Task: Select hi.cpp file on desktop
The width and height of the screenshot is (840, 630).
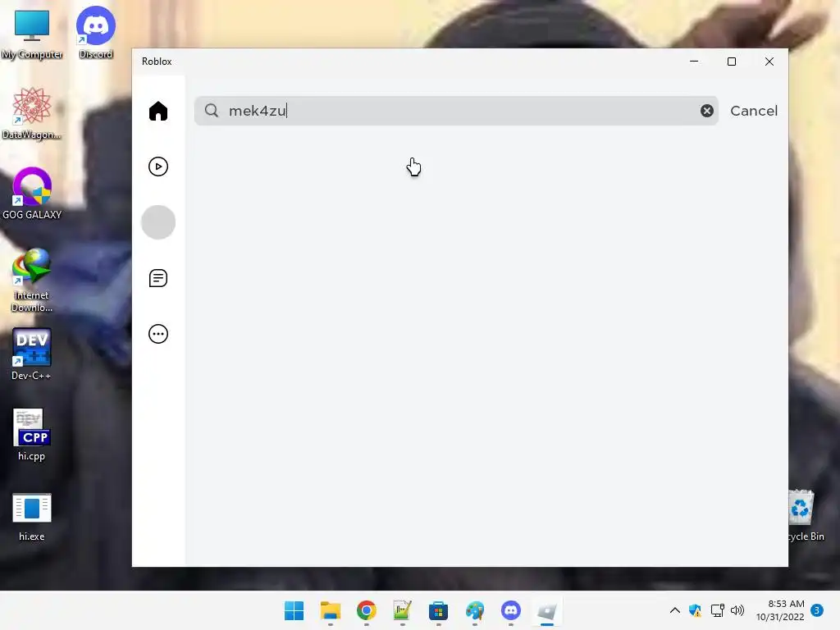Action: pos(32,435)
